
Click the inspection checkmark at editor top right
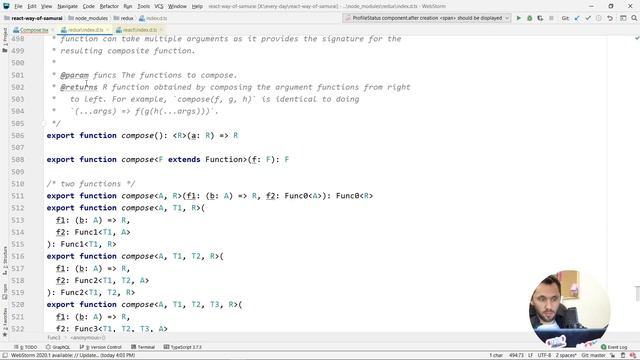[637, 38]
